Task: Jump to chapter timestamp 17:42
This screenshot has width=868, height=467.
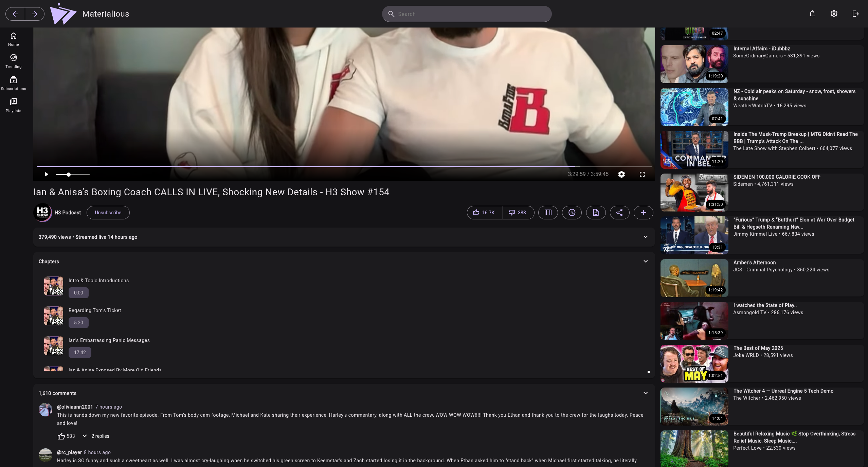Action: pyautogui.click(x=80, y=353)
